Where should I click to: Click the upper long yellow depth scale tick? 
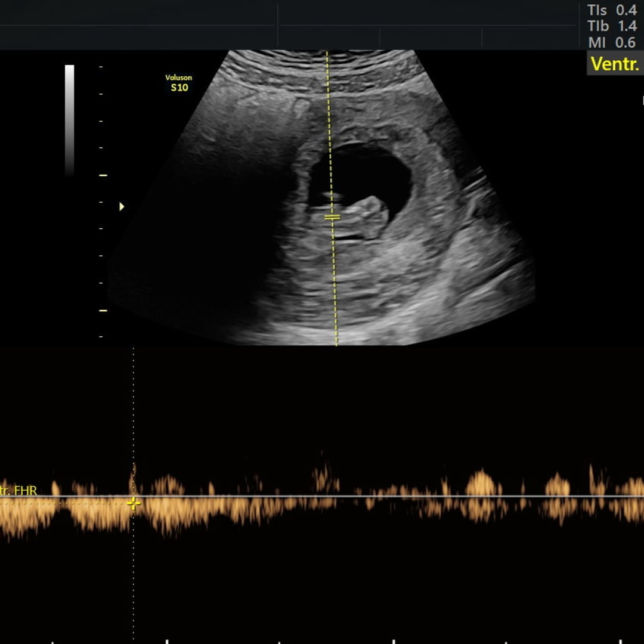click(x=103, y=175)
